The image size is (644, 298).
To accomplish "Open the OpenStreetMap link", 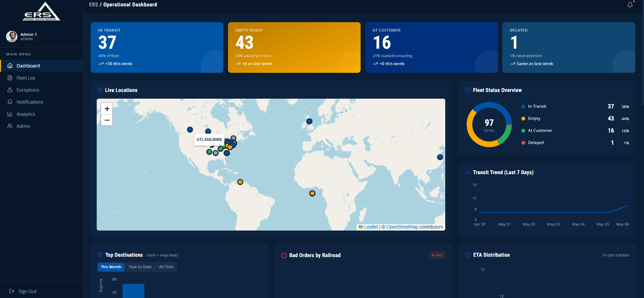I will pyautogui.click(x=402, y=227).
